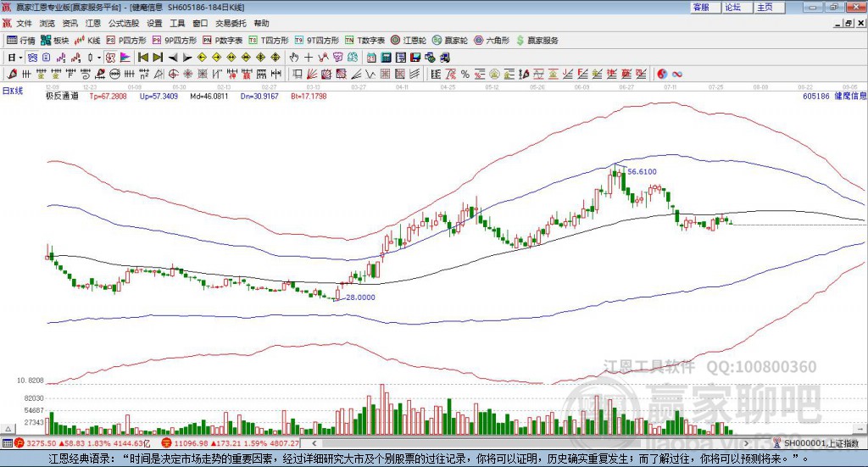Open the 文件 menu
Viewport: 868px width, 467px height.
click(25, 23)
